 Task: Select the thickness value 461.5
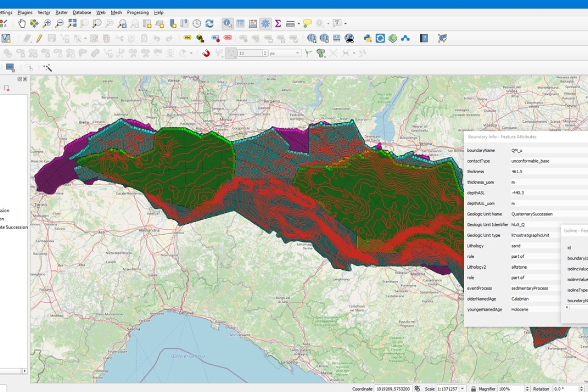[517, 171]
